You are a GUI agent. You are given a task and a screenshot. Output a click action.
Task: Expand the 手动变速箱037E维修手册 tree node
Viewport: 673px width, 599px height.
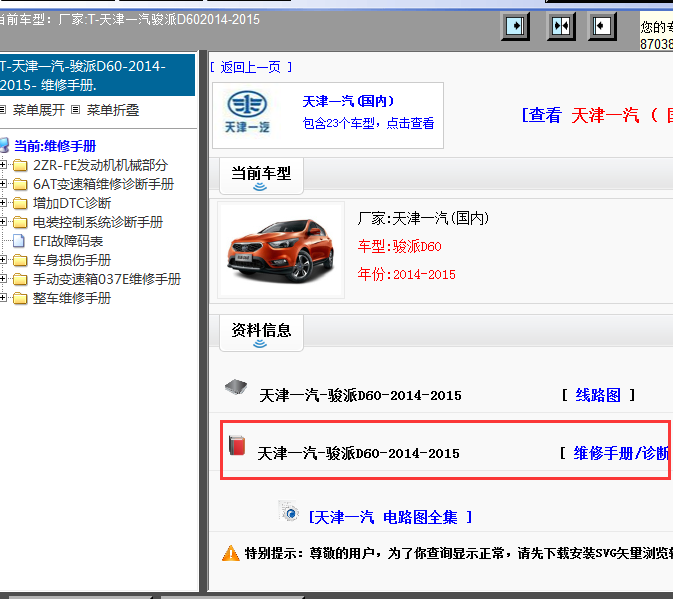3,279
